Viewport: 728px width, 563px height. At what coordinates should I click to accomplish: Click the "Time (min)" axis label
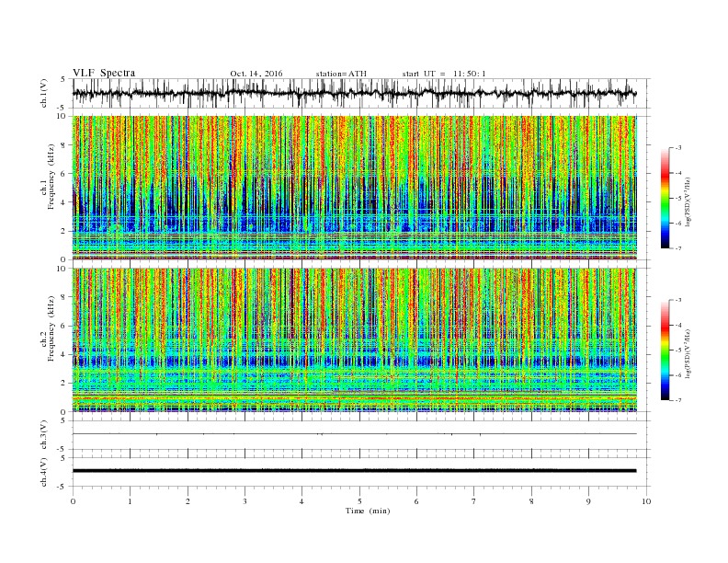tap(368, 511)
